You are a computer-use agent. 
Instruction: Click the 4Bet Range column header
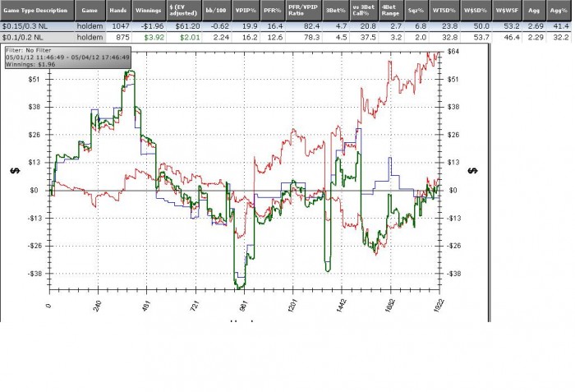coord(391,11)
